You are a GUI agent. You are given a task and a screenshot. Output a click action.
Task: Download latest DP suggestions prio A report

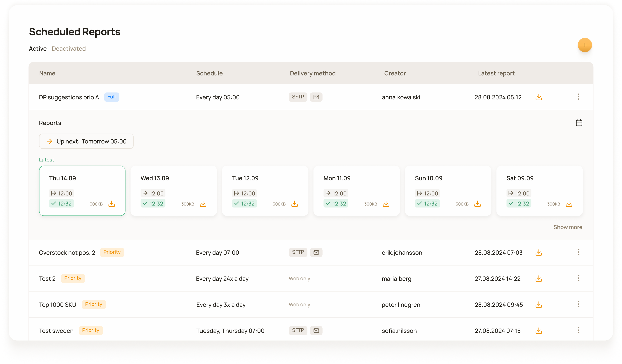tap(538, 97)
